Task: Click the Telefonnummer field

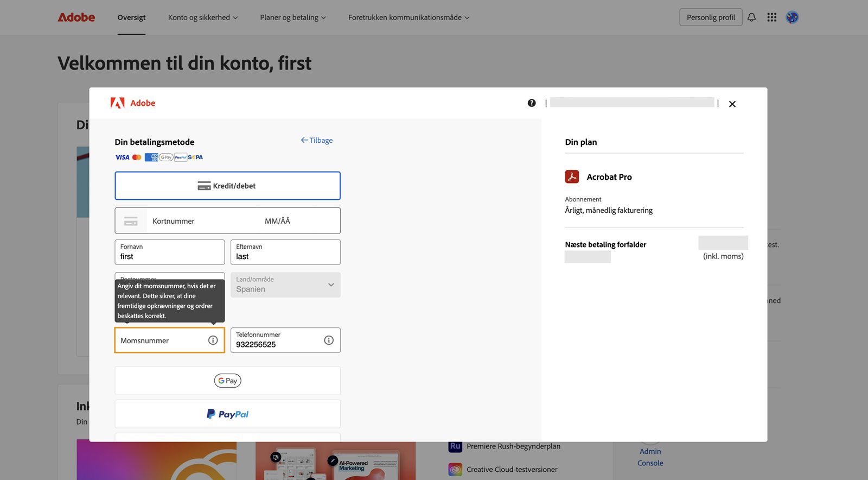Action: click(285, 340)
